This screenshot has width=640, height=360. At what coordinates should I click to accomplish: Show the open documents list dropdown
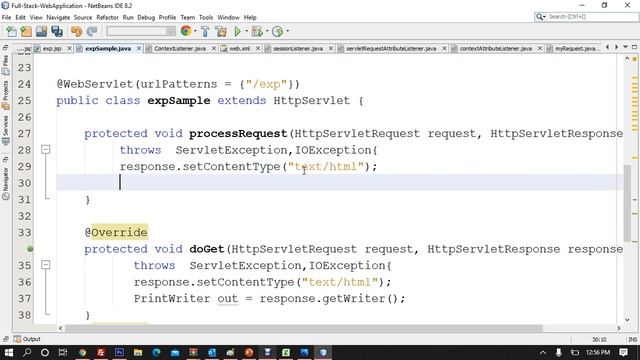pos(625,48)
